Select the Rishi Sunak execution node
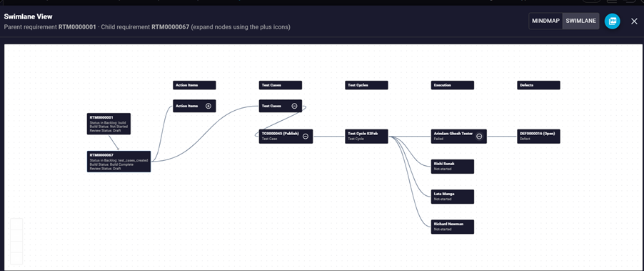644x271 pixels. pyautogui.click(x=453, y=167)
